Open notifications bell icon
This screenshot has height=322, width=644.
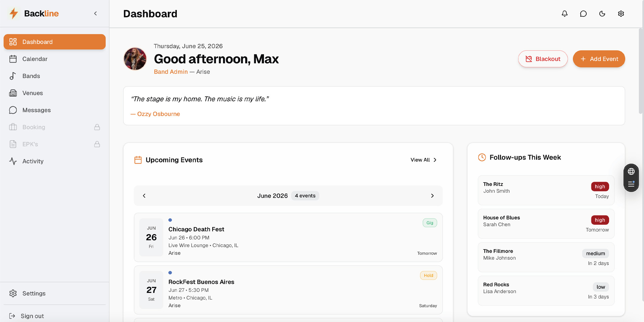(565, 14)
